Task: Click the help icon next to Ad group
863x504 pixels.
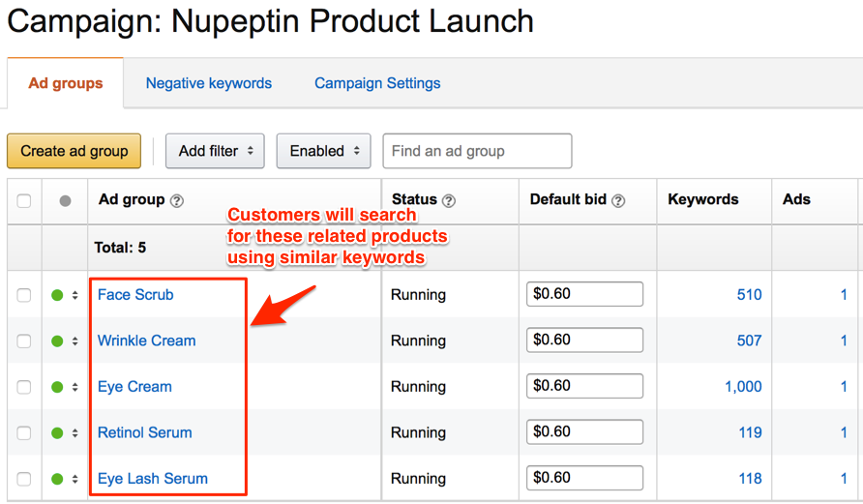Action: tap(177, 201)
